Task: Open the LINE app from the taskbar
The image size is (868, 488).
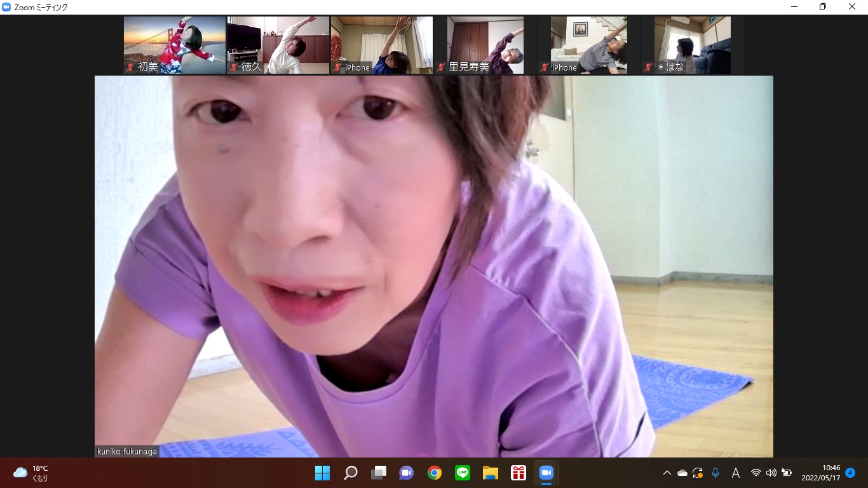Action: pos(463,473)
